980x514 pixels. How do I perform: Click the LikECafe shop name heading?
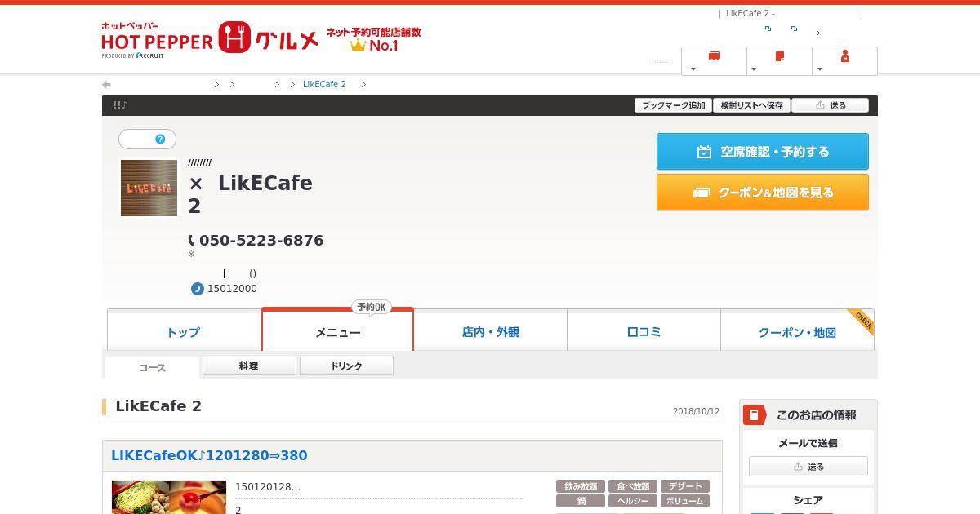[x=250, y=194]
